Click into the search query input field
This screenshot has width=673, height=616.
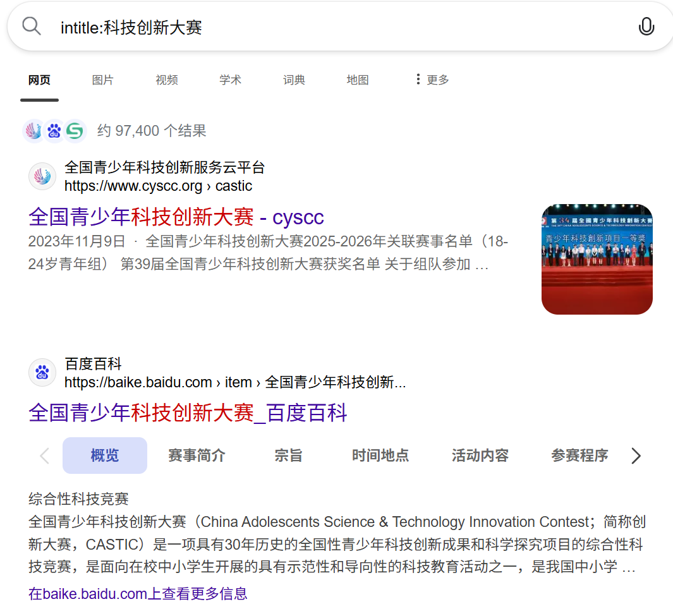(339, 27)
